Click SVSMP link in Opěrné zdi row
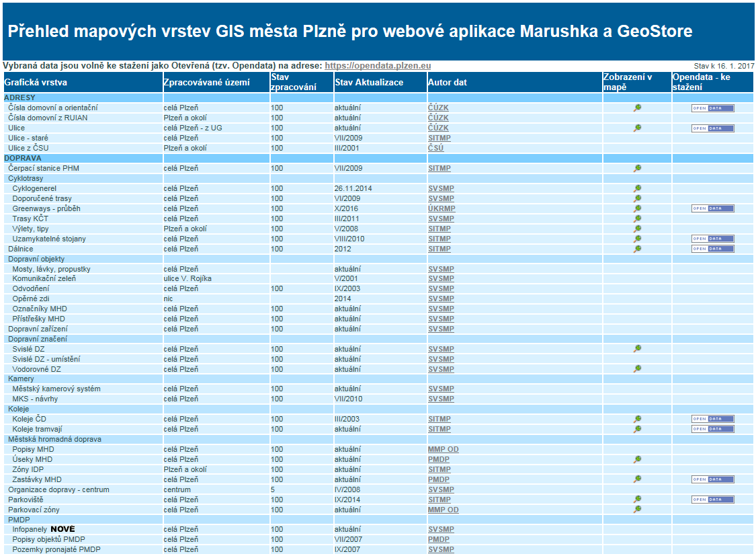Viewport: 756px width, 554px height. (x=441, y=299)
